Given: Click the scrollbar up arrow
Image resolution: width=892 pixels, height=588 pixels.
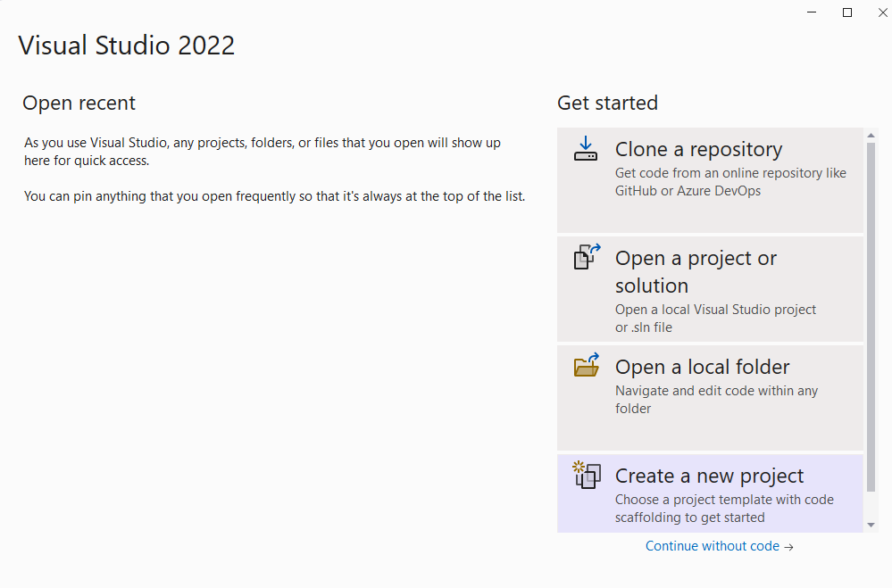Looking at the screenshot, I should click(x=871, y=136).
